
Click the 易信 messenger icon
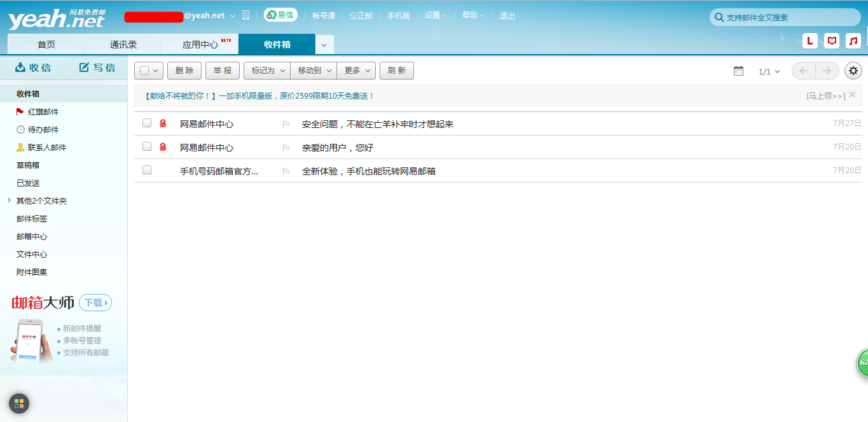280,15
